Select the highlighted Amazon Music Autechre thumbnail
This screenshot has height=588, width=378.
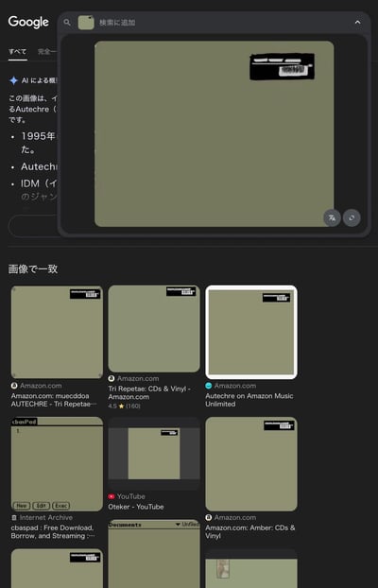coord(251,332)
